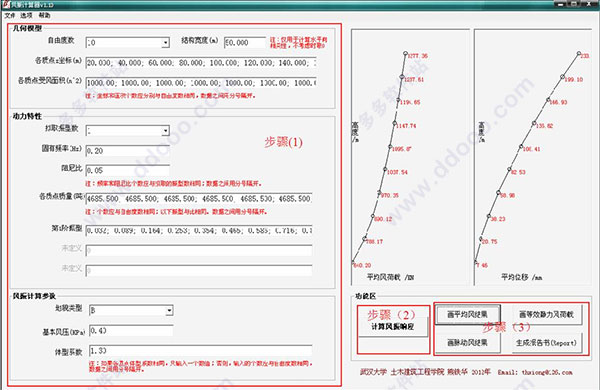Open the 选项 menu
The height and width of the screenshot is (390, 600).
(26, 15)
